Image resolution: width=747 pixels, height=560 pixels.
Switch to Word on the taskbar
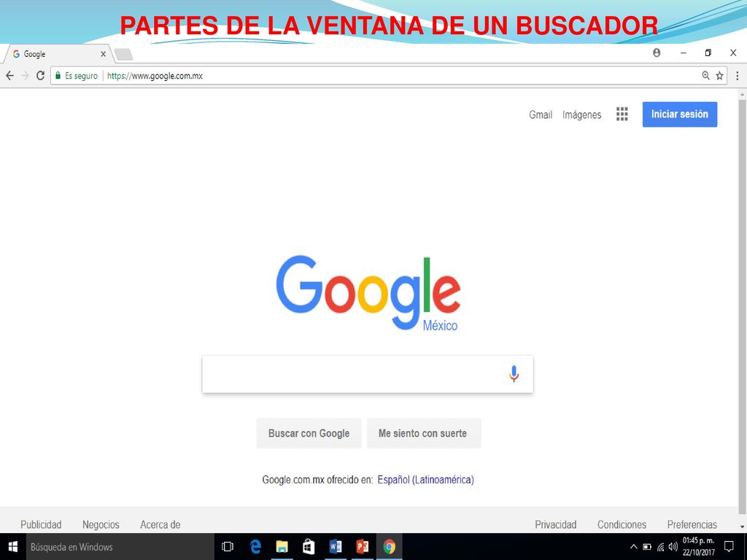pos(336,547)
